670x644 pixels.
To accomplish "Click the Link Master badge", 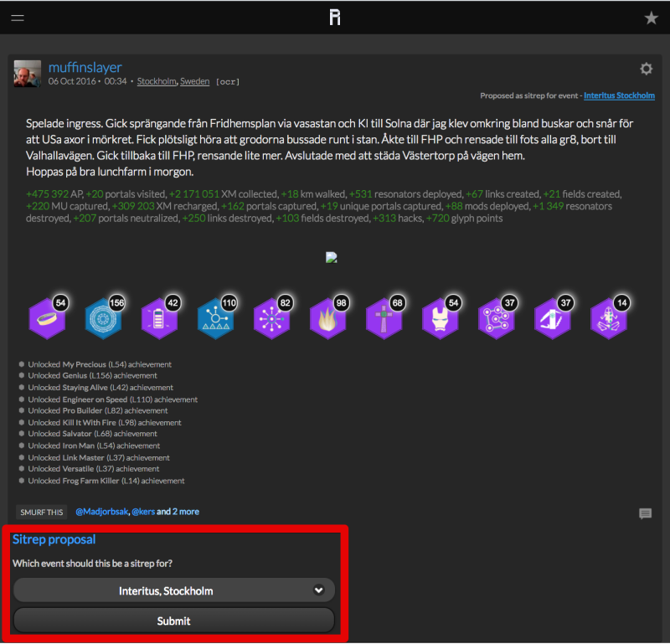I will coord(497,318).
